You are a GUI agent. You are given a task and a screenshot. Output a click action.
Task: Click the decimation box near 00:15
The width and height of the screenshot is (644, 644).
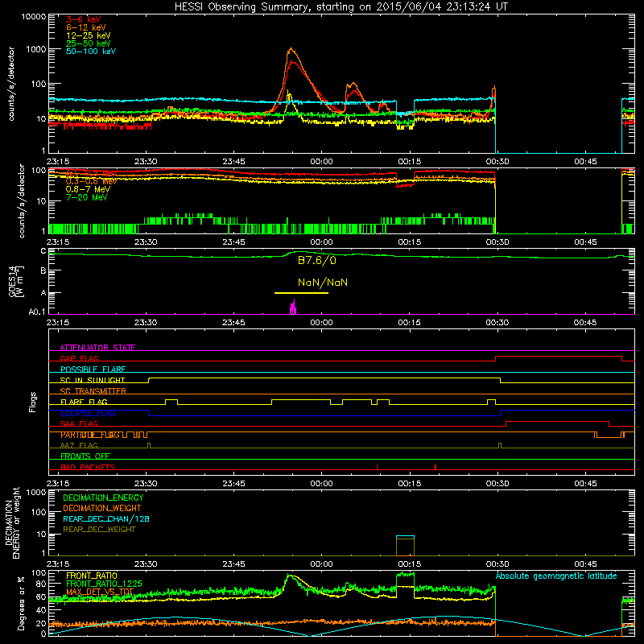pyautogui.click(x=405, y=546)
